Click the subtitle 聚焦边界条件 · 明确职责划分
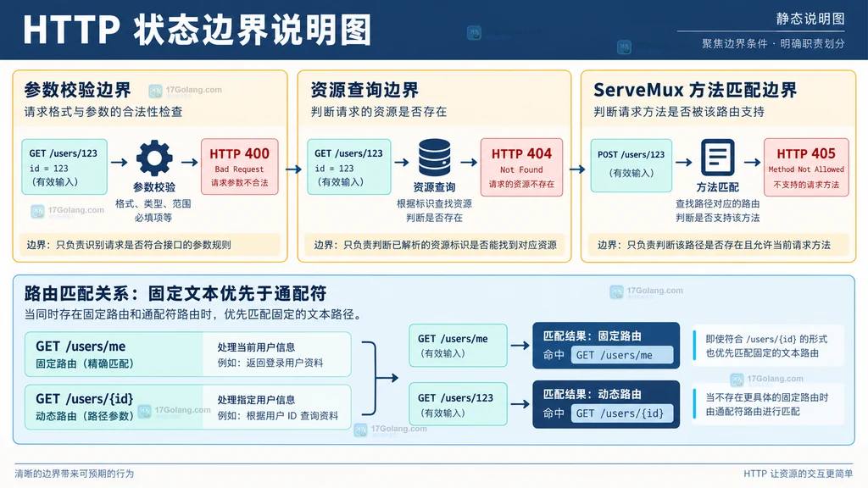This screenshot has width=868, height=488. point(773,44)
